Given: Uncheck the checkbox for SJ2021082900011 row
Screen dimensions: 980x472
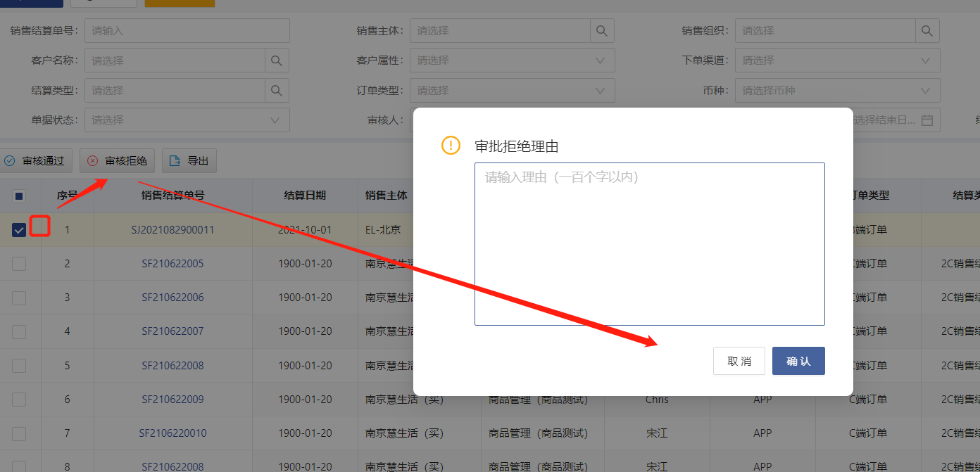Looking at the screenshot, I should [x=19, y=229].
